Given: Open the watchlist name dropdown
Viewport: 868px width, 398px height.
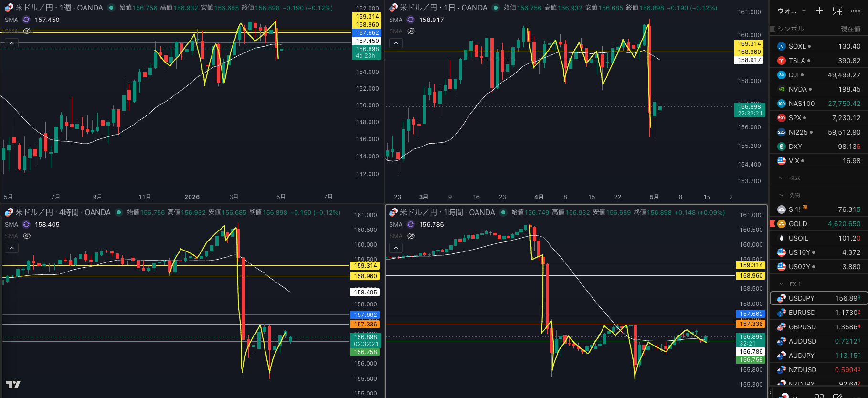Looking at the screenshot, I should click(x=792, y=10).
